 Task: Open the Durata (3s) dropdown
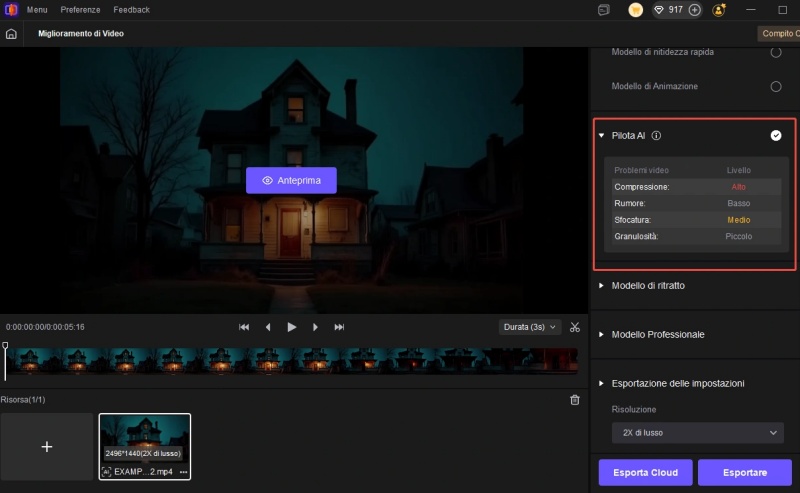coord(530,327)
